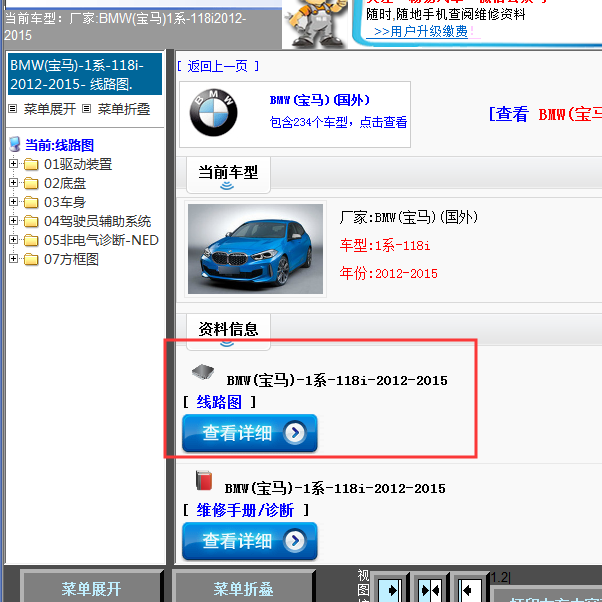Click the model title beside the book icon
Viewport: 602px width, 602px height.
pos(335,488)
